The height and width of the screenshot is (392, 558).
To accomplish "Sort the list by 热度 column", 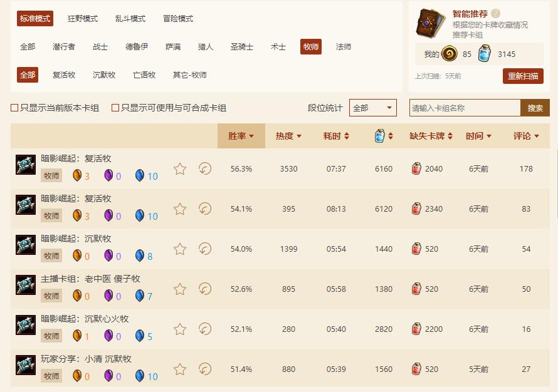I will (x=288, y=136).
